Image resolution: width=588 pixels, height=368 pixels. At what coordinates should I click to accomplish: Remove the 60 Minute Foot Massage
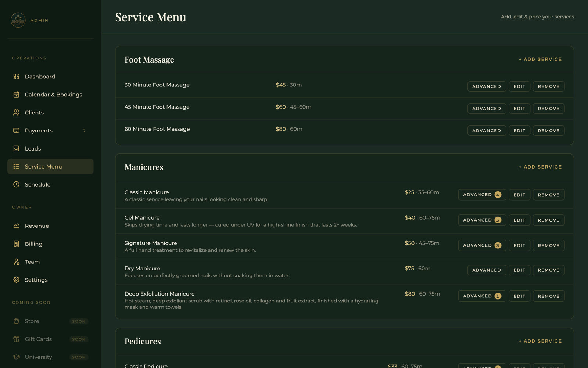coord(549,131)
